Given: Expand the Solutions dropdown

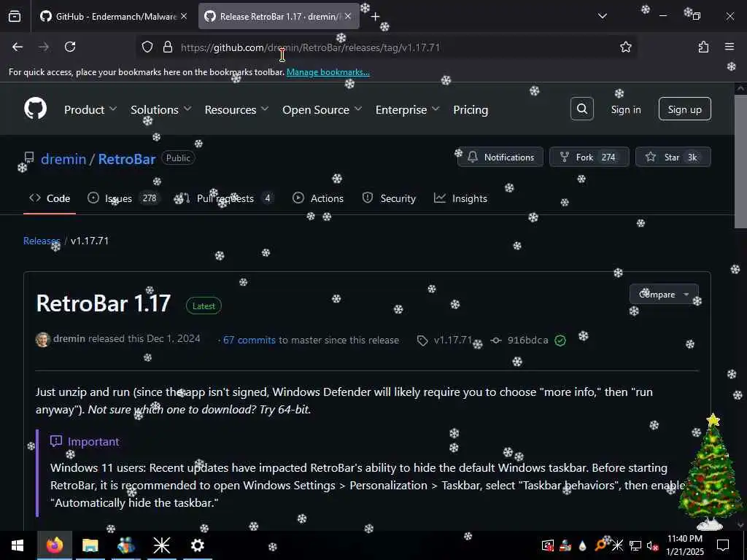Looking at the screenshot, I should pos(161,109).
